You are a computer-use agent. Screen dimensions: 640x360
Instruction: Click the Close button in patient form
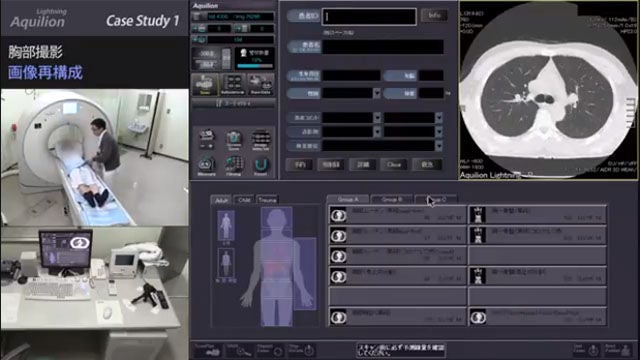tap(394, 164)
